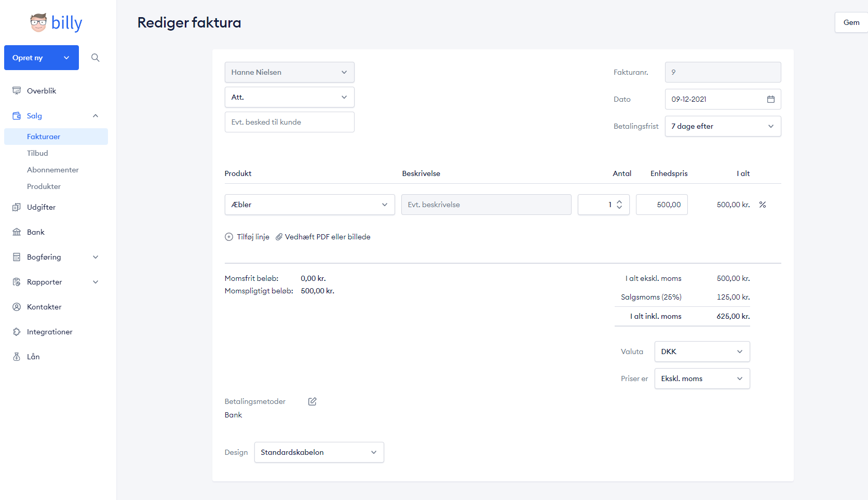Click the Antal quantity field
Screen dimensions: 868x500
pyautogui.click(x=604, y=205)
